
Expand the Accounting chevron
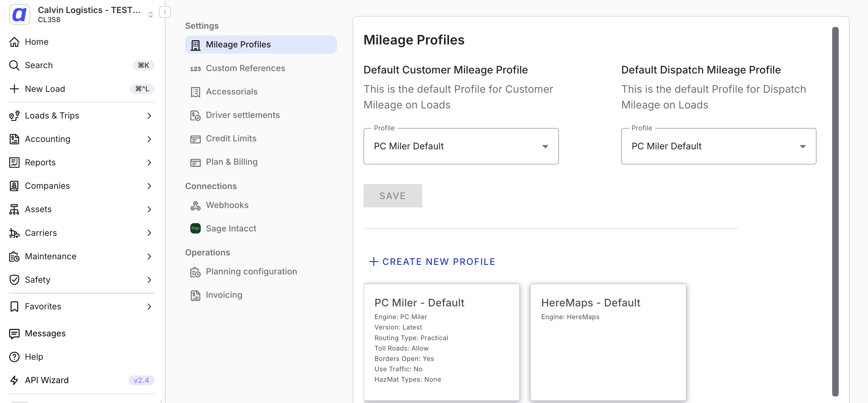pos(149,139)
